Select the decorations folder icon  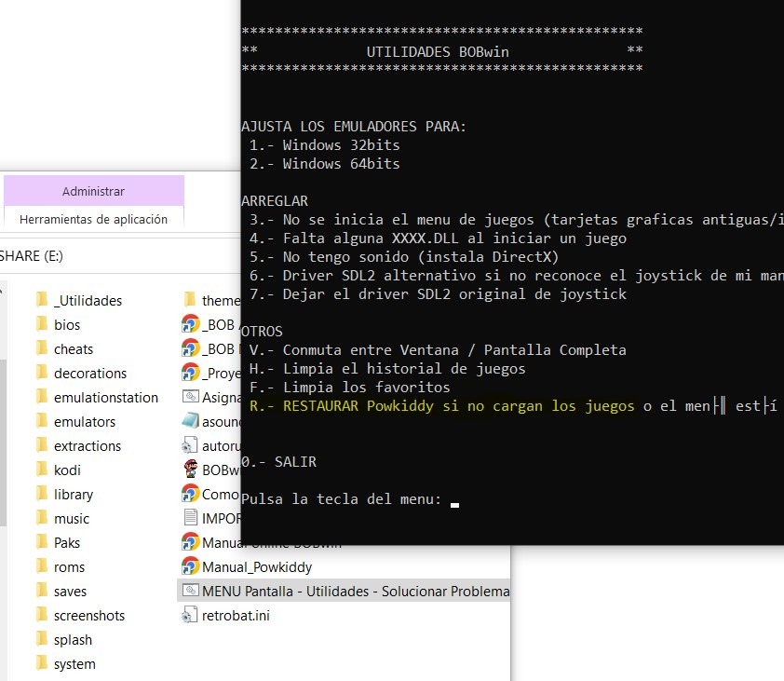click(x=42, y=373)
